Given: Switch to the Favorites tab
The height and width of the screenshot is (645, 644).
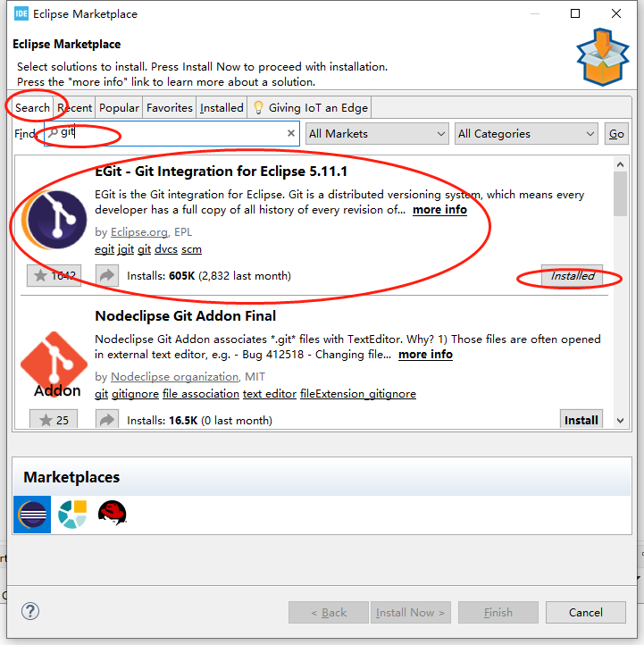Looking at the screenshot, I should [x=170, y=108].
